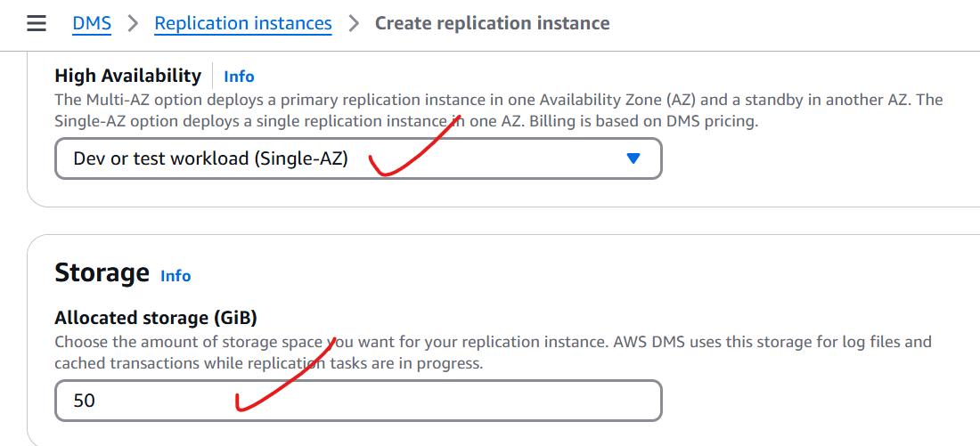Click the red checkmark on the dropdown

click(414, 146)
